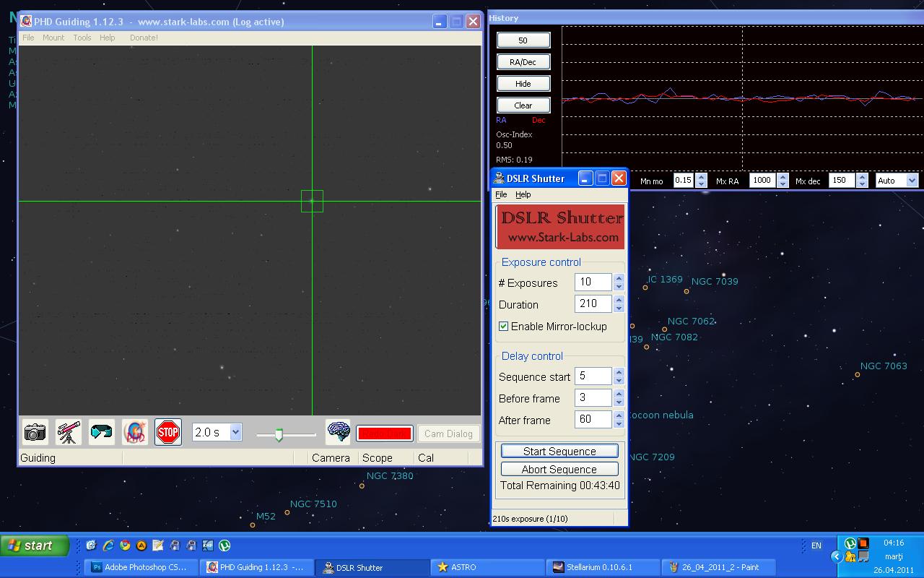Click the RA/Dec button in History window
Screen dimensions: 924x578
coord(523,62)
